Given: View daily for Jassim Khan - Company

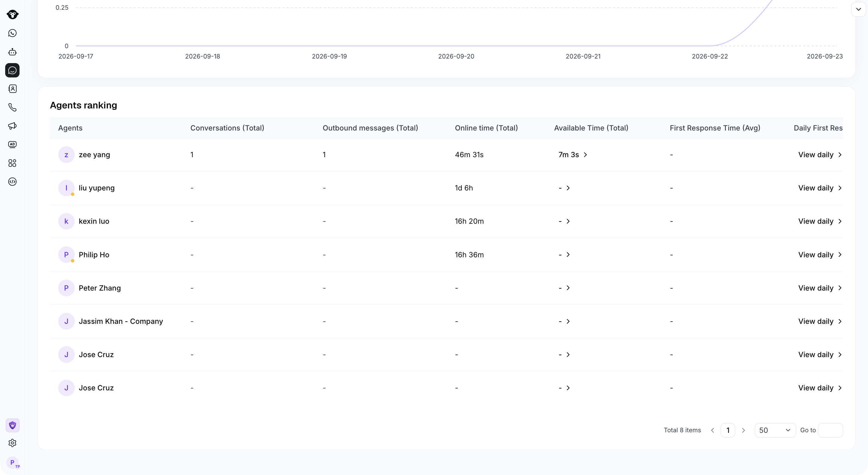Looking at the screenshot, I should coord(820,321).
